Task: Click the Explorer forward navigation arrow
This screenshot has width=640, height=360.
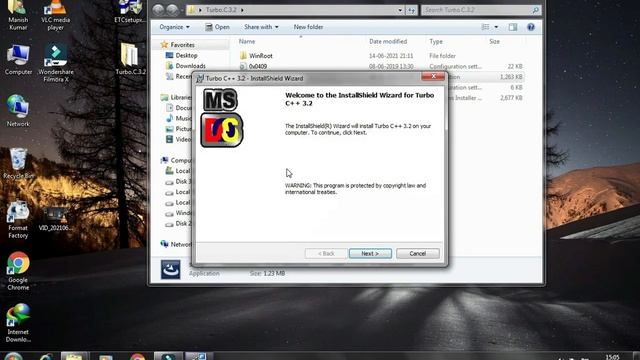Action: tap(173, 9)
